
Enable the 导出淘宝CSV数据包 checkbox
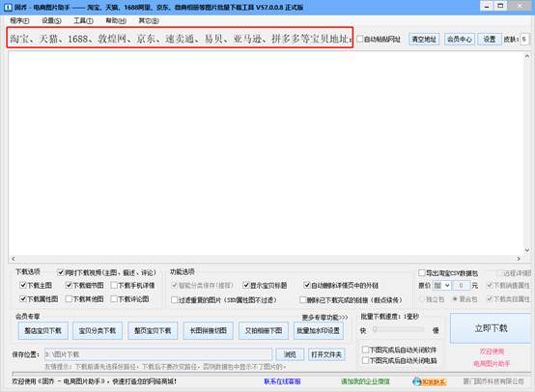(422, 273)
